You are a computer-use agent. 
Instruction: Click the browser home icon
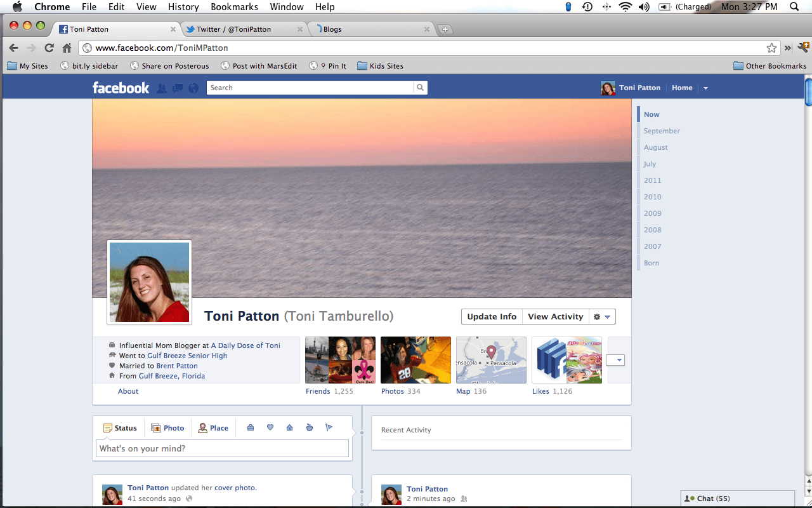pyautogui.click(x=67, y=48)
